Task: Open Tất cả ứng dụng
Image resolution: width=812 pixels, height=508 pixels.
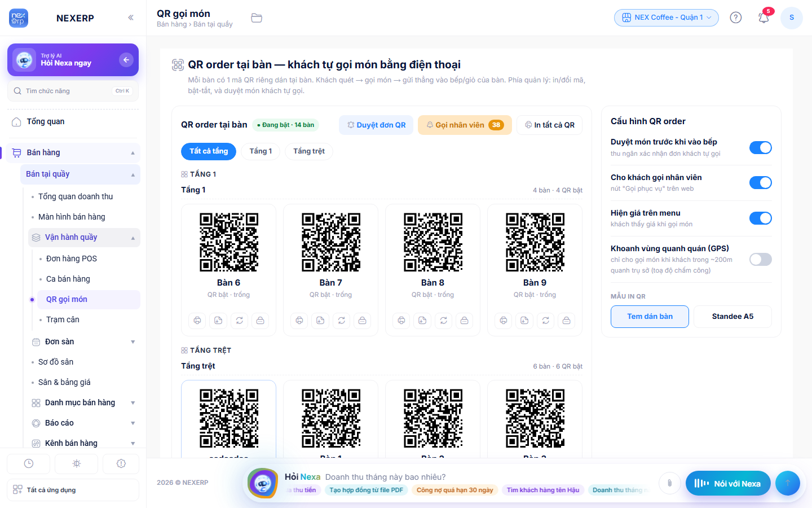Action: click(x=73, y=490)
